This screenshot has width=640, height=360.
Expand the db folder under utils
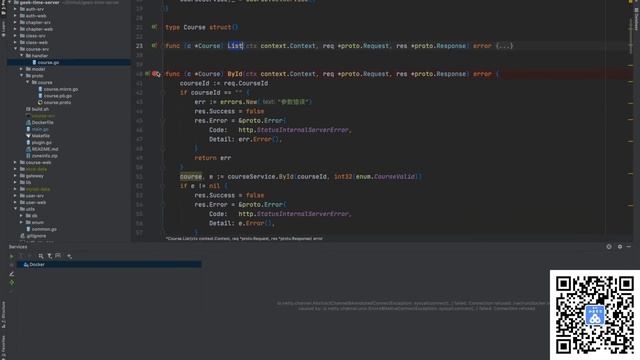[x=21, y=216]
